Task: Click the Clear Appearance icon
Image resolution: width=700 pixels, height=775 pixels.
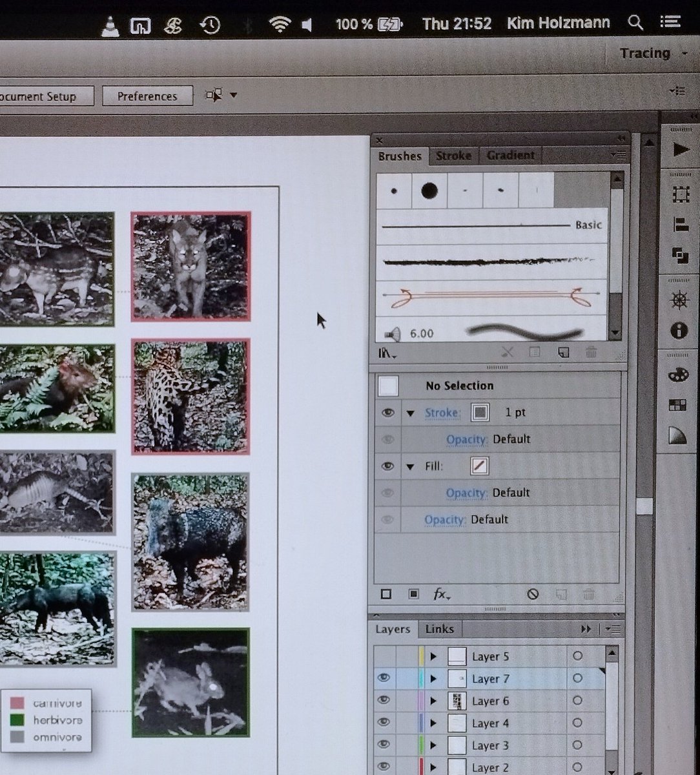Action: pos(533,594)
